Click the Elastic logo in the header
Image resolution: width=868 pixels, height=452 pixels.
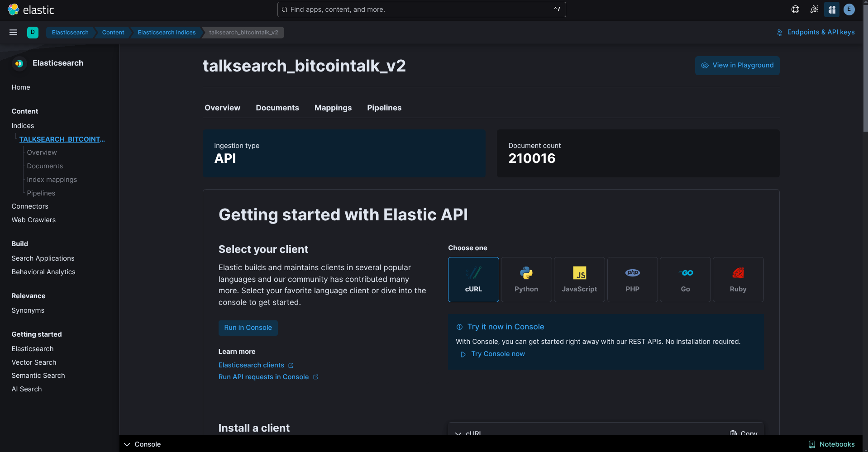pyautogui.click(x=31, y=10)
